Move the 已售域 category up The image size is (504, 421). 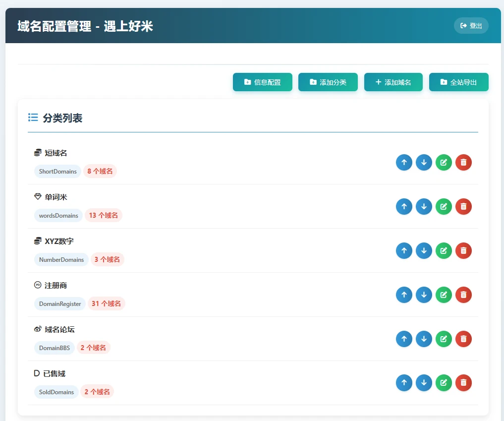(404, 383)
